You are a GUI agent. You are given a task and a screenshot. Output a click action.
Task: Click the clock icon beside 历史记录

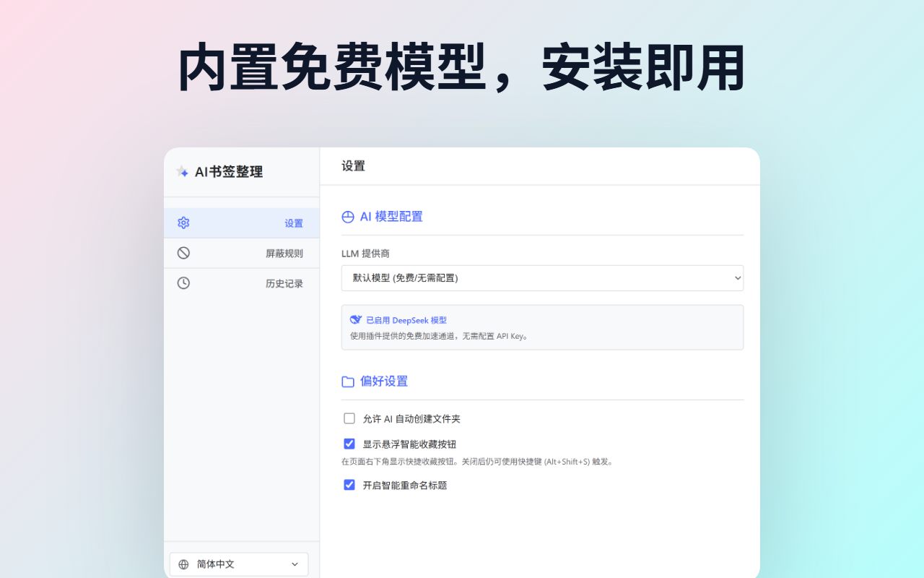point(183,282)
